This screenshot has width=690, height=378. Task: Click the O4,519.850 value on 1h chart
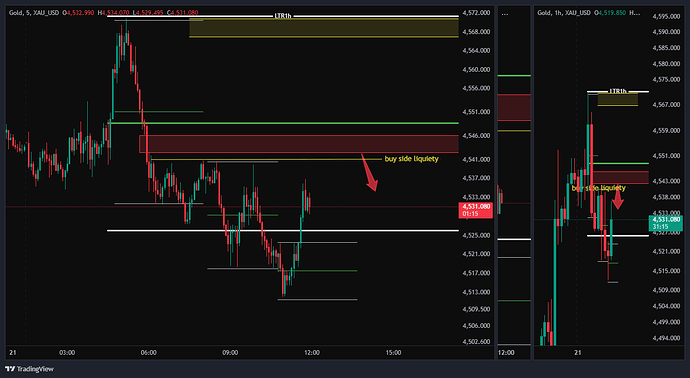(x=610, y=13)
